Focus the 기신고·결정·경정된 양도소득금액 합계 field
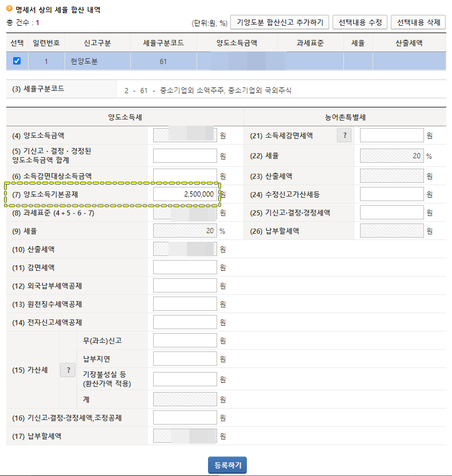The height and width of the screenshot is (476, 452). click(x=185, y=155)
